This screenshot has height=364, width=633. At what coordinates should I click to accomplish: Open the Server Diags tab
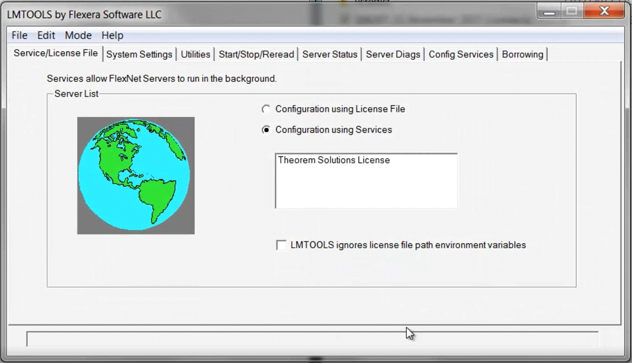(x=393, y=55)
